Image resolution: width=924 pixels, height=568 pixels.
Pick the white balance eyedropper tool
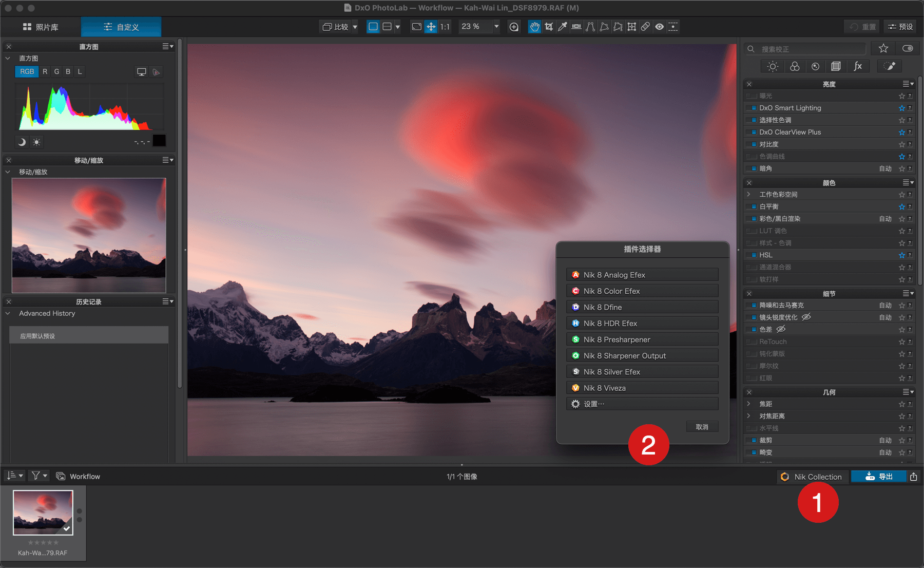[x=563, y=27]
